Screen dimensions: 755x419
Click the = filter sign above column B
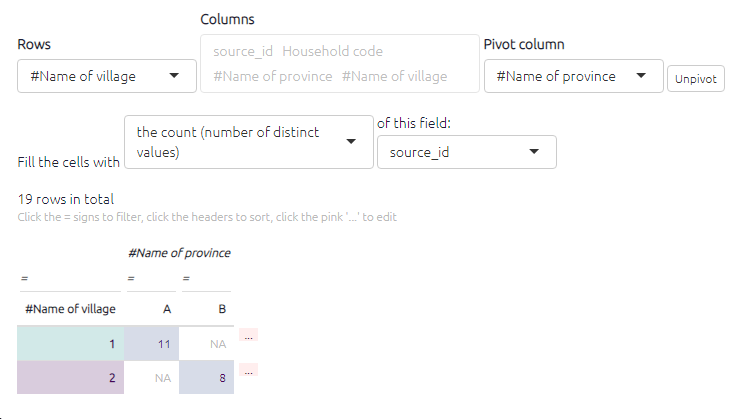[185, 278]
